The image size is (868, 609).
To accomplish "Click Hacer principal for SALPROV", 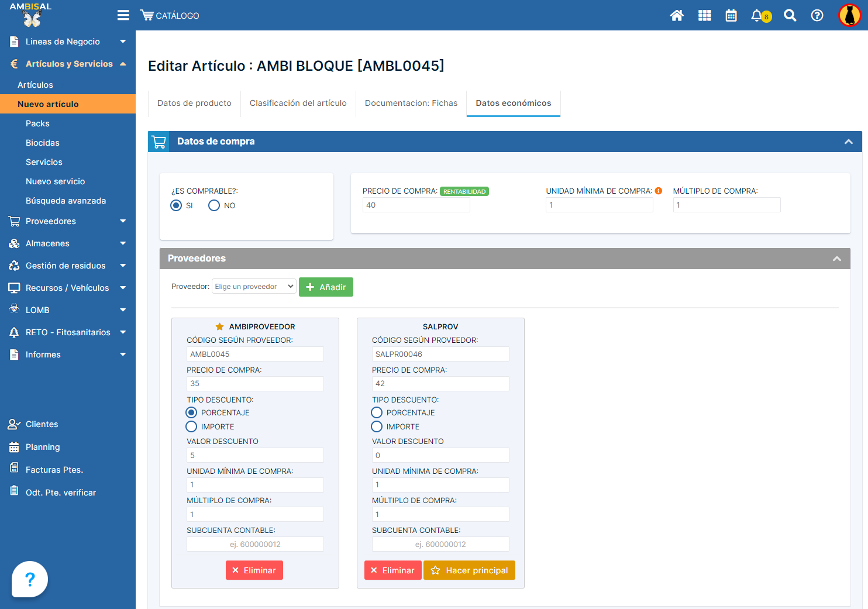I will tap(469, 570).
